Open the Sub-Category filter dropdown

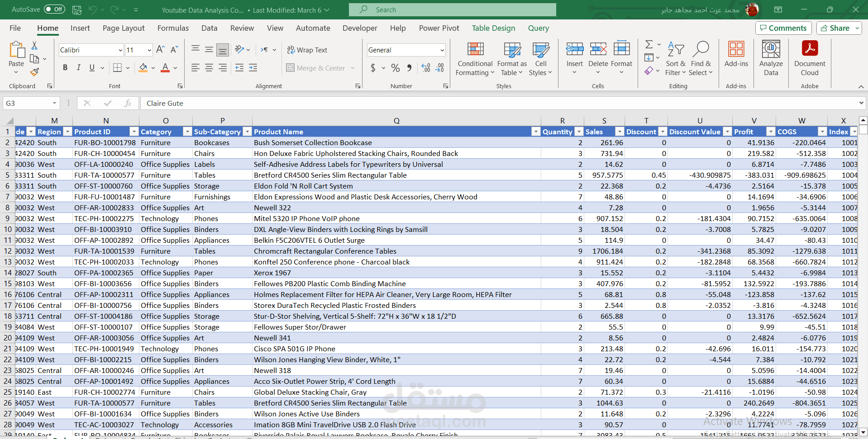247,132
